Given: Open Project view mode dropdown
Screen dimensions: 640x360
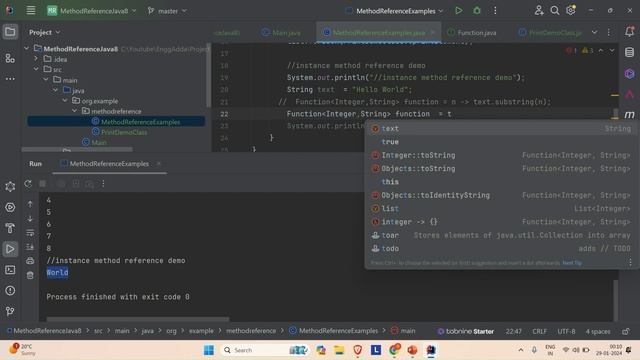Looking at the screenshot, I should pos(44,32).
